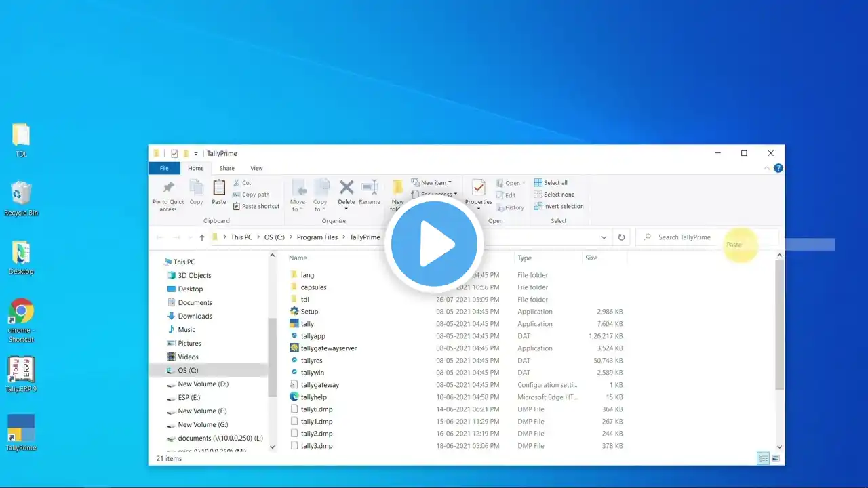Image resolution: width=868 pixels, height=488 pixels.
Task: Open the New item dropdown
Action: point(431,182)
